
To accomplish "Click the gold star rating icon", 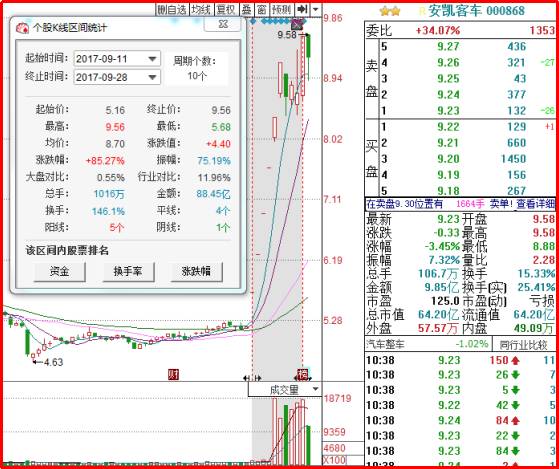I will pos(390,11).
